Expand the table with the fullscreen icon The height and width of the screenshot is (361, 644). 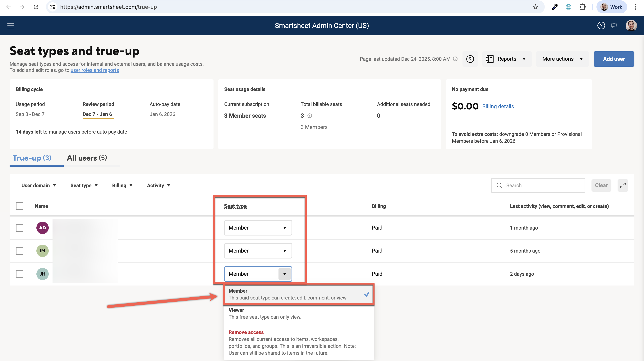coord(623,185)
